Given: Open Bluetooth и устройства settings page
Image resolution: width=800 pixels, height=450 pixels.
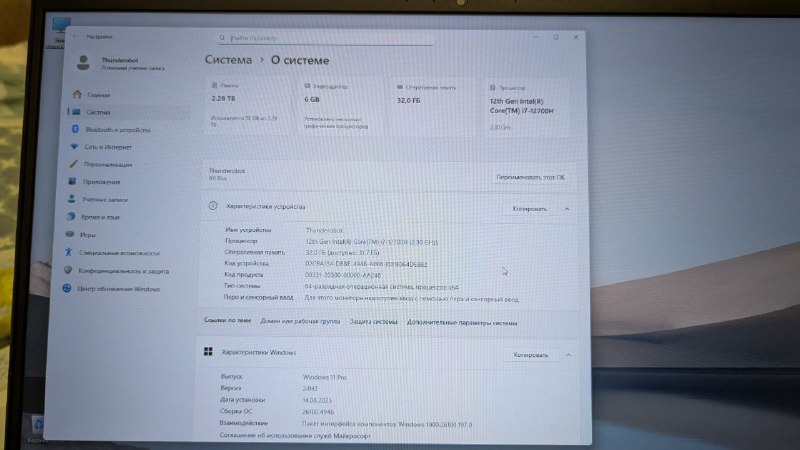Looking at the screenshot, I should (x=118, y=130).
